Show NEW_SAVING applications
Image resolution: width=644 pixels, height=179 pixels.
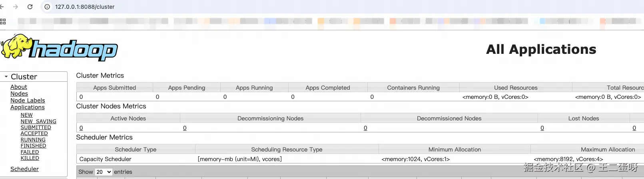click(38, 121)
